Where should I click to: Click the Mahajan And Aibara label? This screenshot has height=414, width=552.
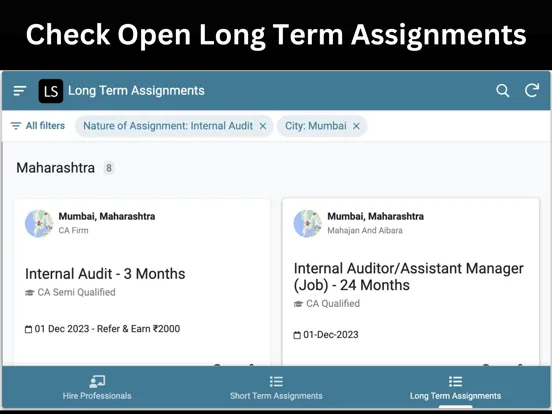[365, 230]
